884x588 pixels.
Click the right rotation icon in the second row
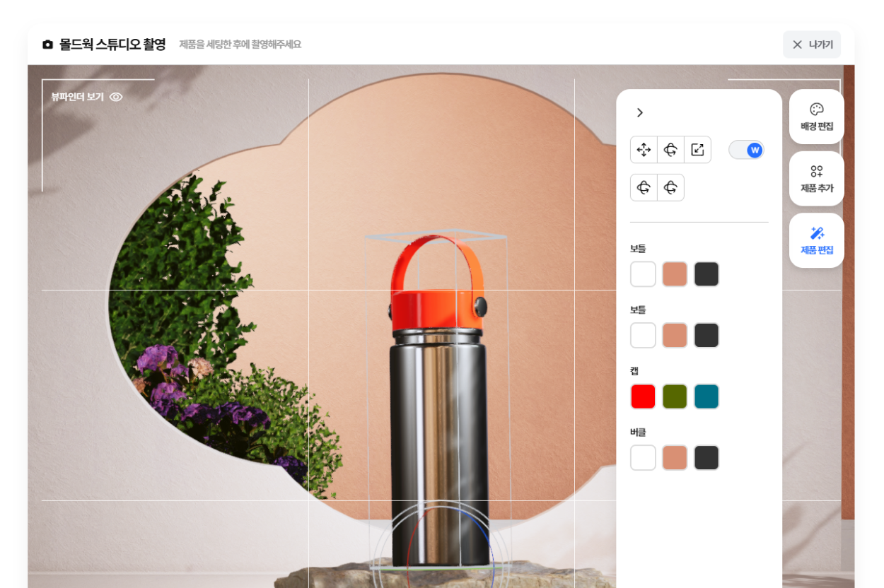670,187
